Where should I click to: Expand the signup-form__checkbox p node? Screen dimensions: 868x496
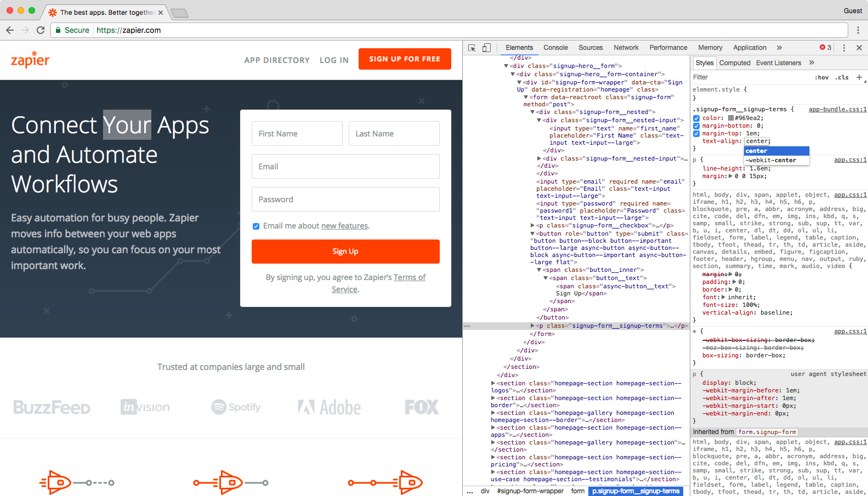tap(532, 225)
